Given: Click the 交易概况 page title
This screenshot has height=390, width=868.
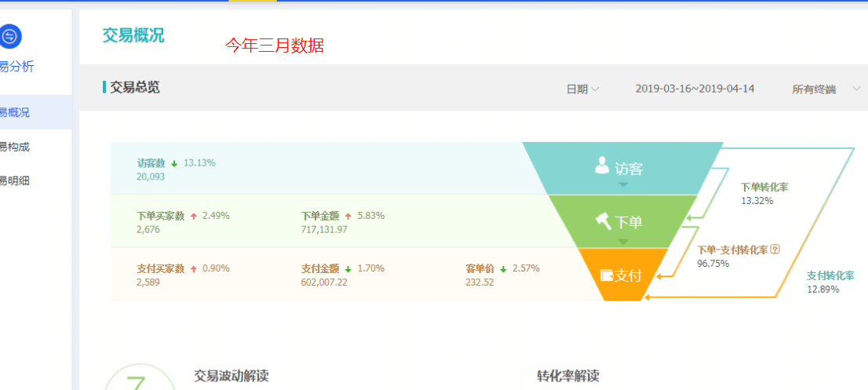Looking at the screenshot, I should 133,35.
